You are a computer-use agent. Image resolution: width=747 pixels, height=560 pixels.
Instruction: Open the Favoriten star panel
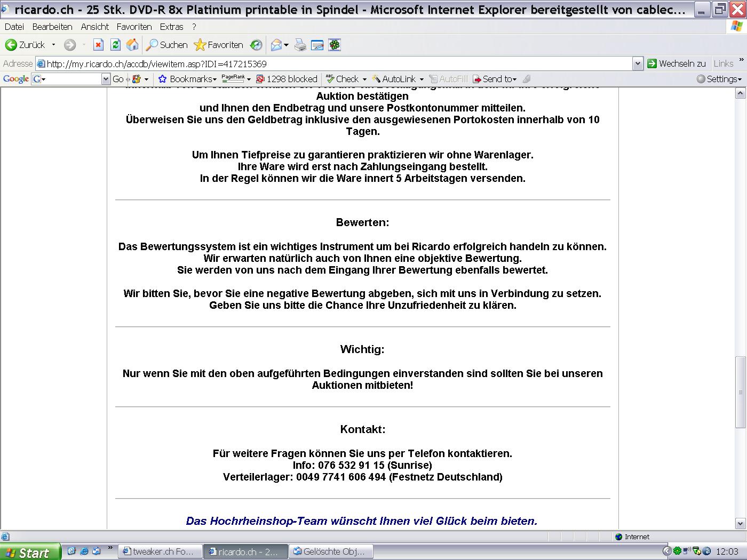click(218, 45)
